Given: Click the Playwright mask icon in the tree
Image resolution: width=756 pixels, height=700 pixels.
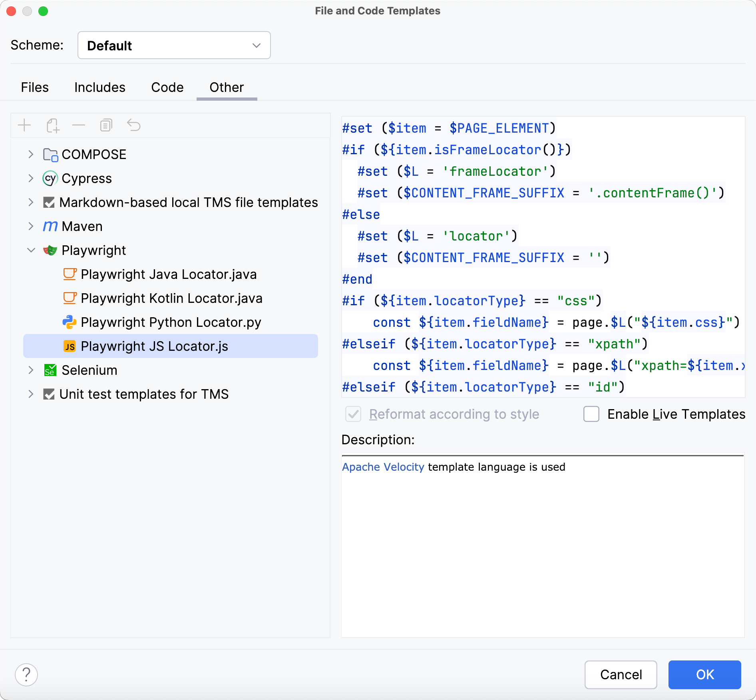Looking at the screenshot, I should click(x=50, y=250).
